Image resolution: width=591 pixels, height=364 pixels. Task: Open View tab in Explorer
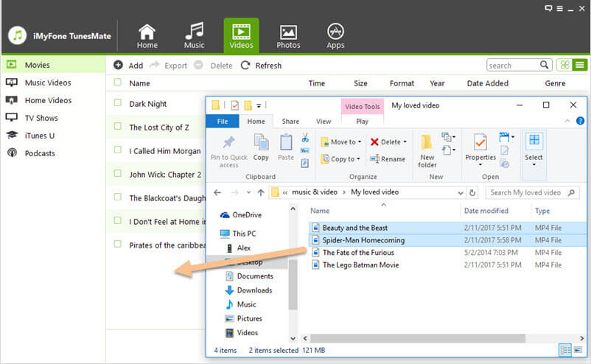pos(324,122)
